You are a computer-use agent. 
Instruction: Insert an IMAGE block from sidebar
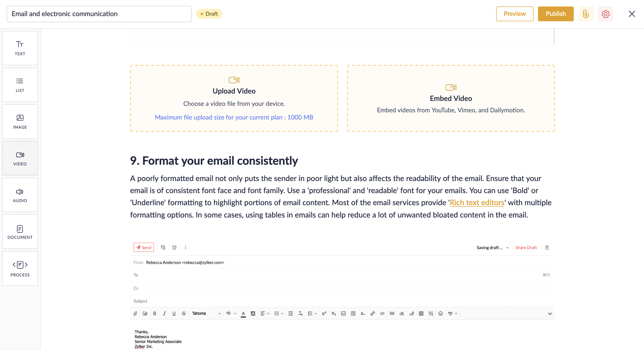pos(20,122)
